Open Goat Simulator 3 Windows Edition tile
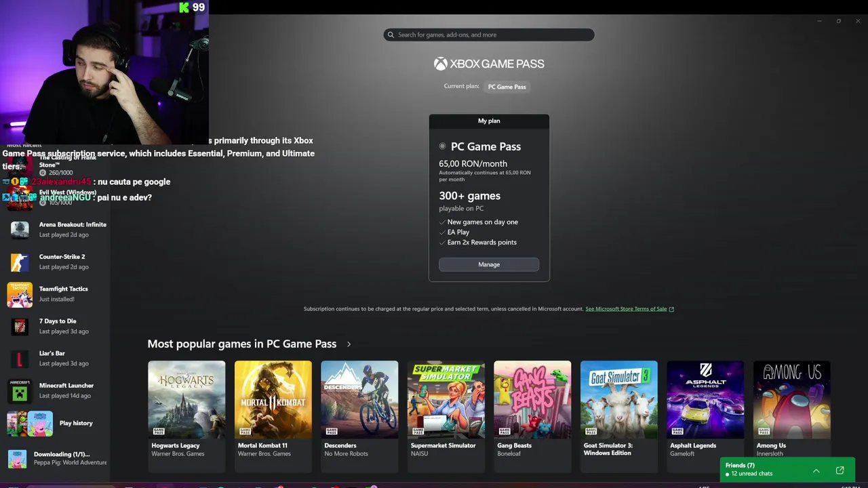 (619, 416)
